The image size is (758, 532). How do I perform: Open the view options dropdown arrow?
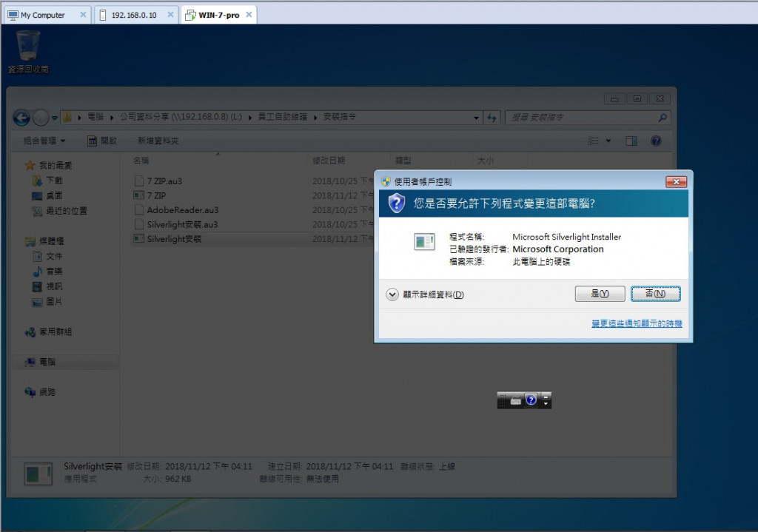608,141
